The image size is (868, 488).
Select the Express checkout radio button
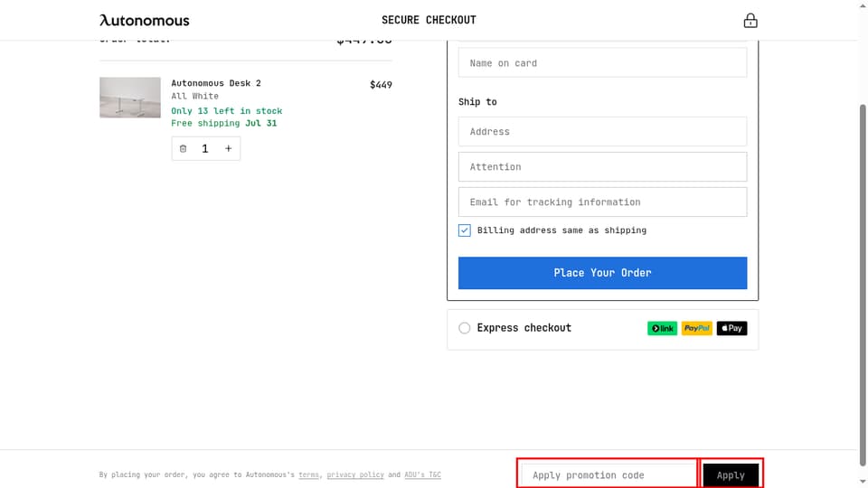point(465,328)
